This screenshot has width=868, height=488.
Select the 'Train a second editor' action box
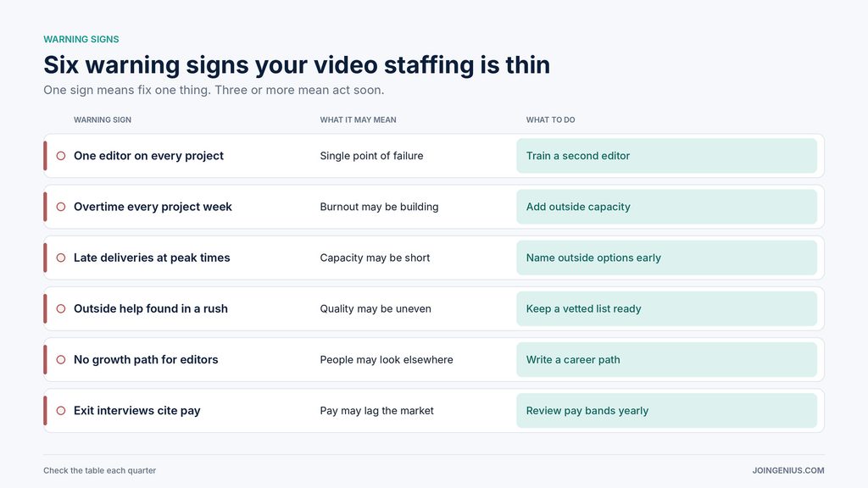(x=666, y=156)
